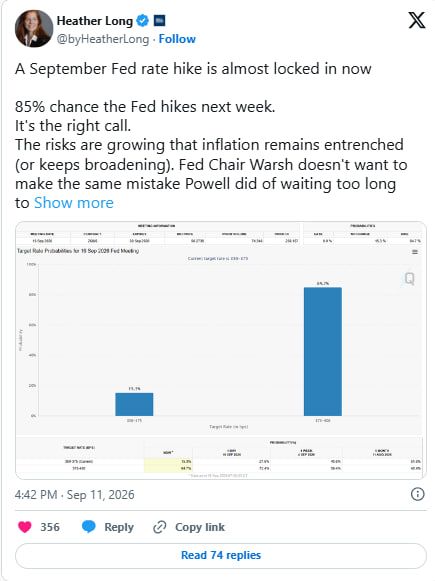Click the short blue 350-375 probability bar

(134, 404)
